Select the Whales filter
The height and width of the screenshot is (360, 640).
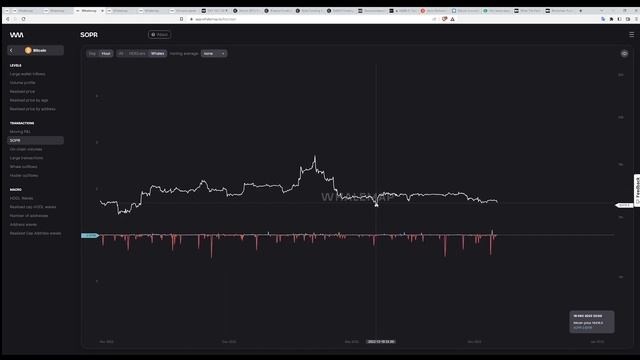157,53
